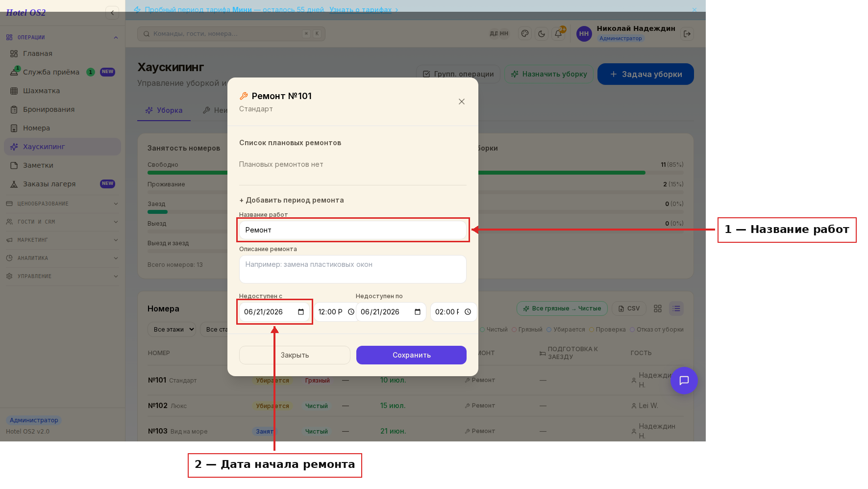Click the Сохранить button

click(x=411, y=355)
